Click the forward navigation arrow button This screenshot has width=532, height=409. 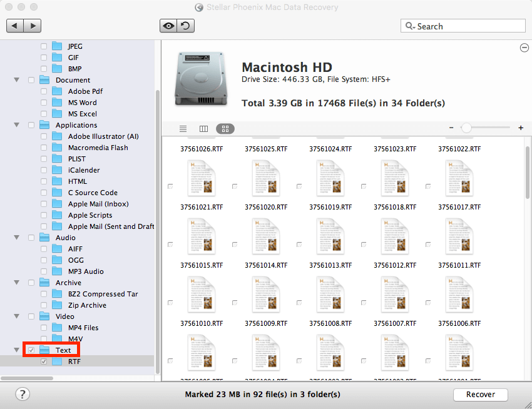click(x=33, y=26)
